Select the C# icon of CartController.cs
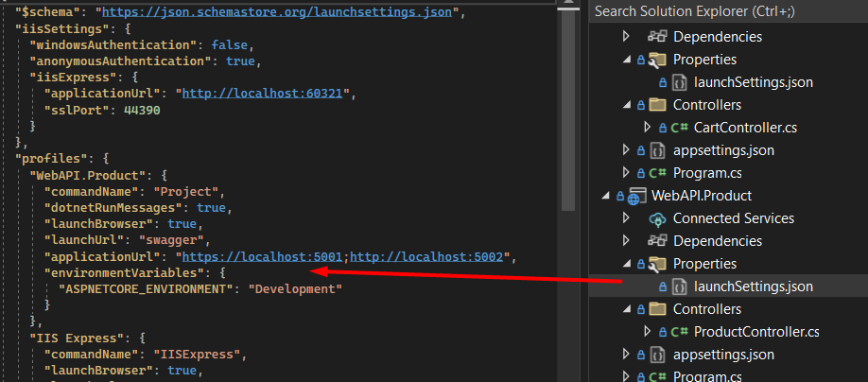 coord(679,128)
